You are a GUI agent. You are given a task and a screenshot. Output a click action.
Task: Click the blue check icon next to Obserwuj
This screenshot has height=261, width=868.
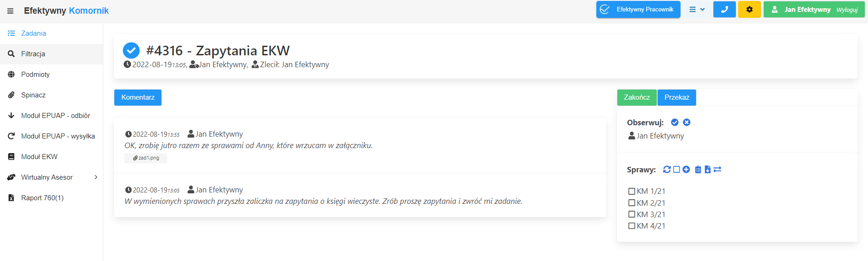pos(675,123)
